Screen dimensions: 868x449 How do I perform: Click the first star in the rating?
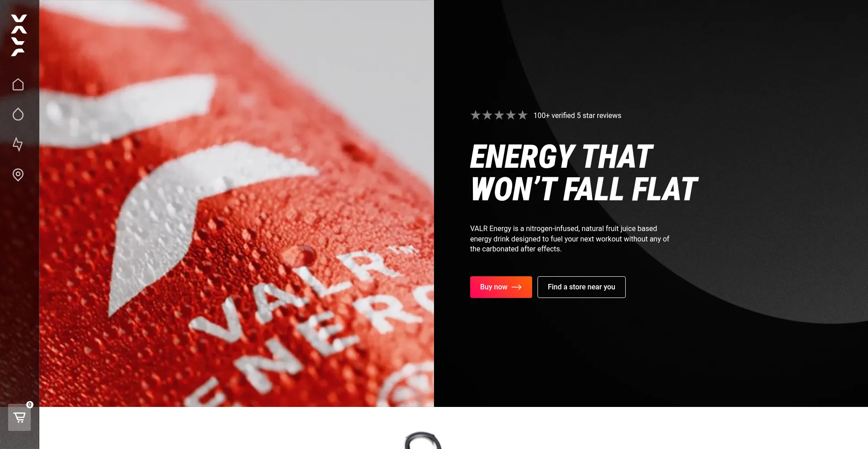coord(476,115)
